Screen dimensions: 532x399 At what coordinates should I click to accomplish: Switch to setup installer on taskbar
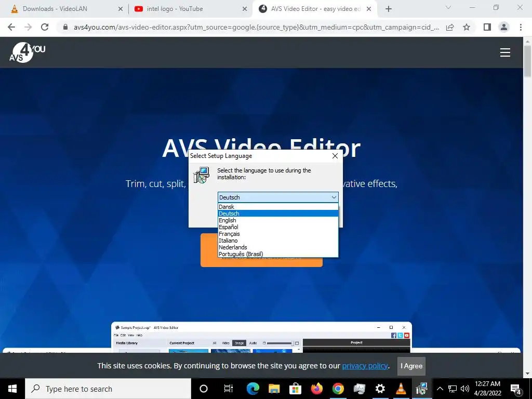[422, 389]
